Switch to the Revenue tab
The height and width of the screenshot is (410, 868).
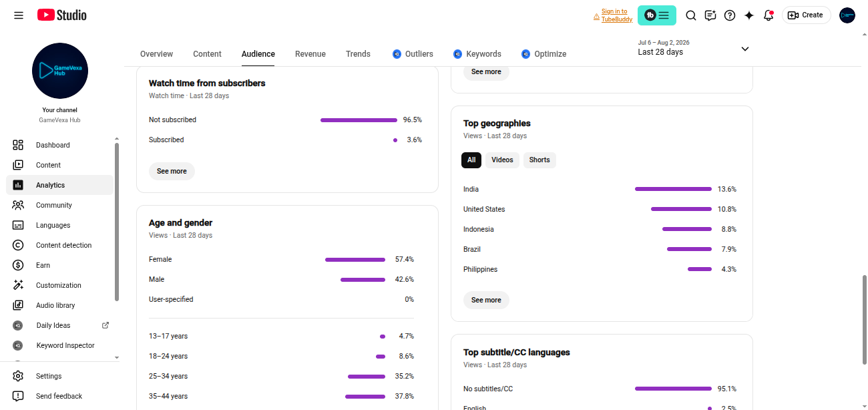point(310,54)
